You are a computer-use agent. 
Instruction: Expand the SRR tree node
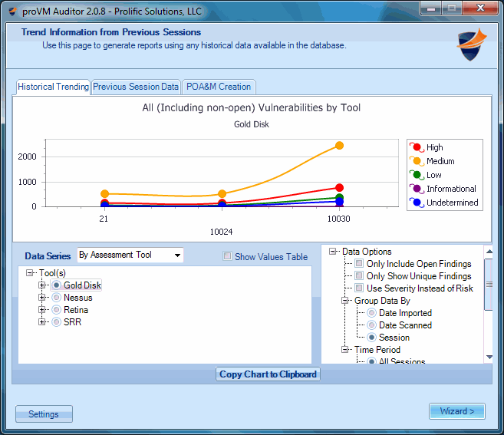point(41,321)
